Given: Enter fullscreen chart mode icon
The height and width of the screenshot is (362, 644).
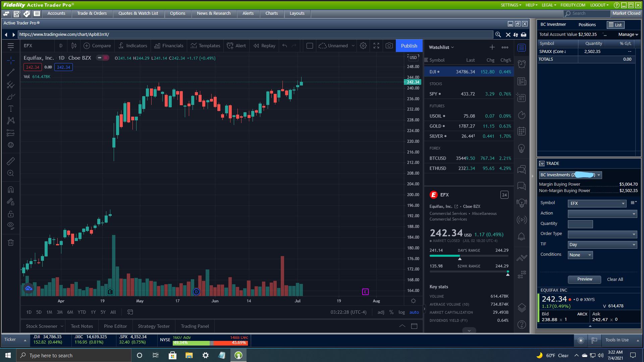Looking at the screenshot, I should coord(376,46).
